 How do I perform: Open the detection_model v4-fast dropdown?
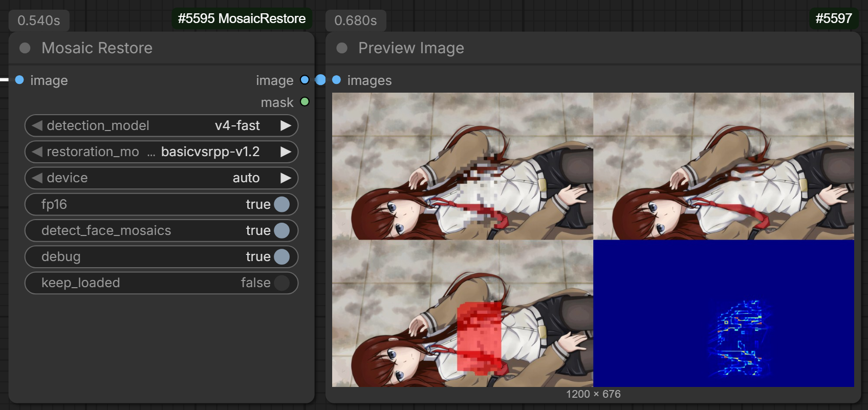pos(161,125)
